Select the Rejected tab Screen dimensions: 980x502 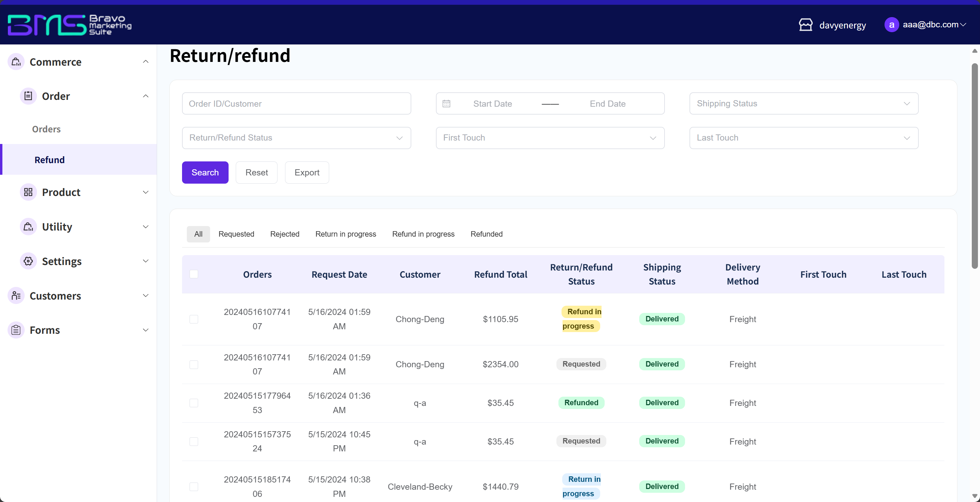point(285,234)
